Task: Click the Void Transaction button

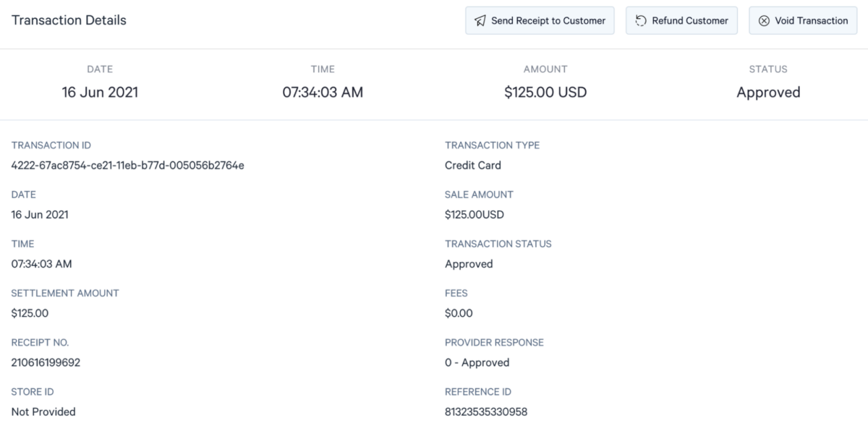Action: point(802,20)
